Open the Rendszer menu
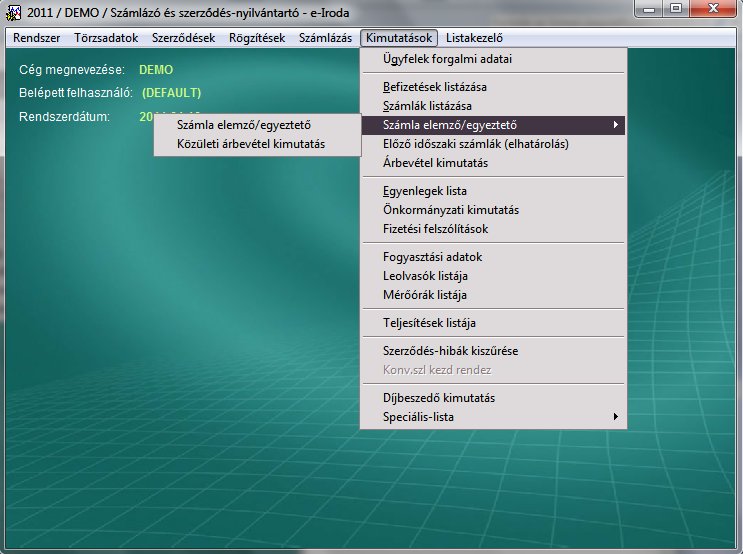The image size is (743, 554). tap(37, 38)
